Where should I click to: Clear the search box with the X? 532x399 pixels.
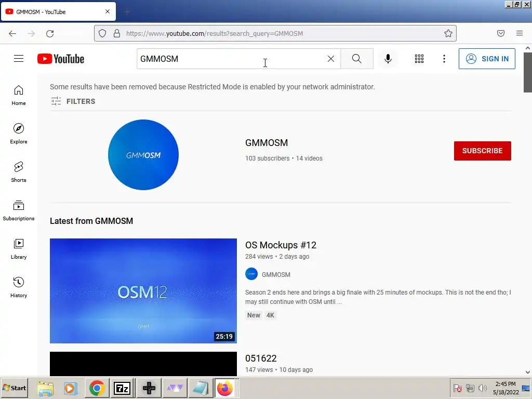point(331,59)
